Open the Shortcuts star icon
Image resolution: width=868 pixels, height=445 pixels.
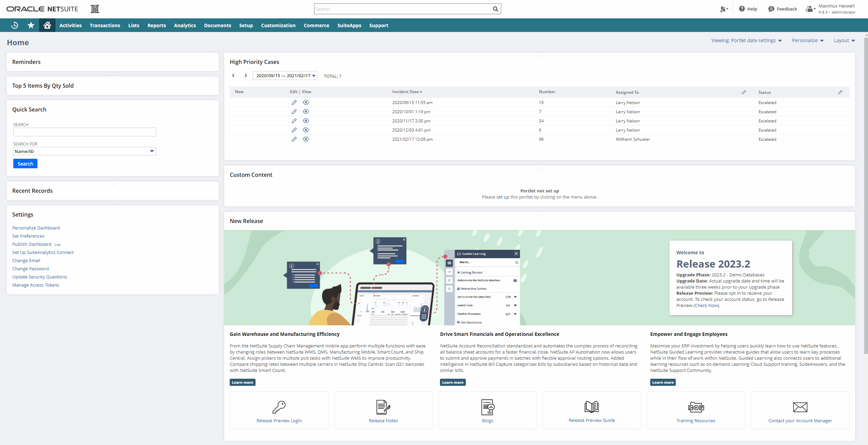pos(31,25)
